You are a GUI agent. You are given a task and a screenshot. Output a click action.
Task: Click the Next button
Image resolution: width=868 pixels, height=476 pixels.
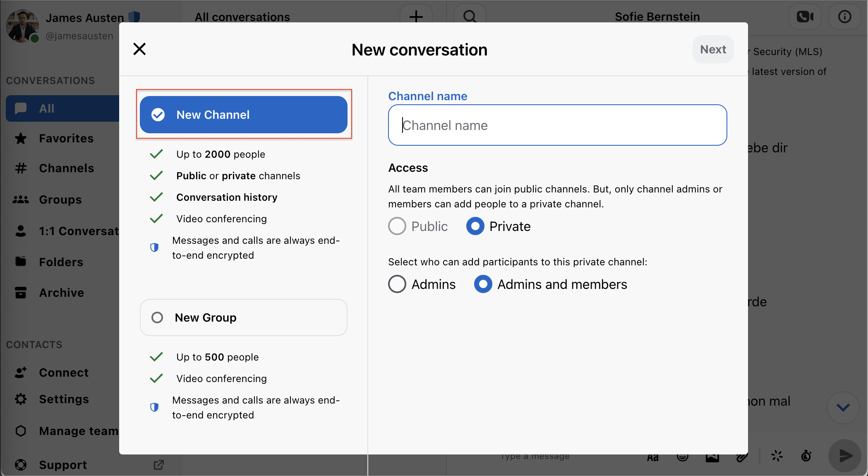[713, 49]
